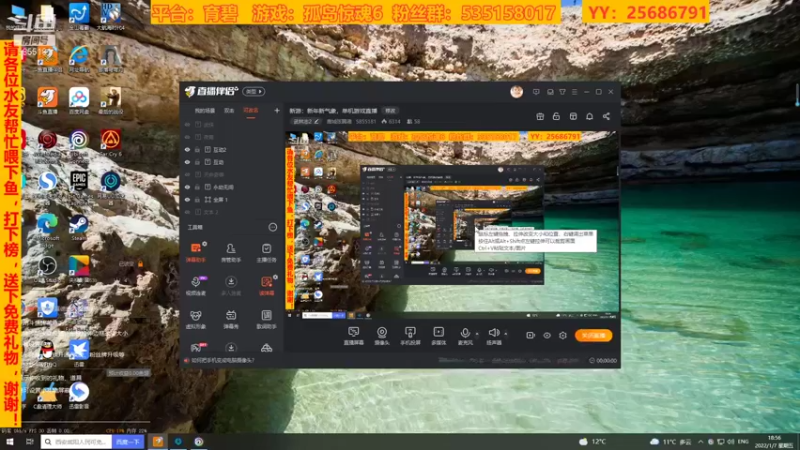Image resolution: width=800 pixels, height=450 pixels.
Task: Expand the microphone options arrow
Action: click(477, 334)
